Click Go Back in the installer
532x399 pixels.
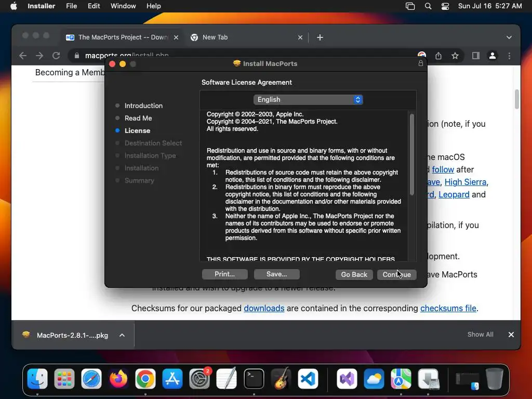point(354,274)
